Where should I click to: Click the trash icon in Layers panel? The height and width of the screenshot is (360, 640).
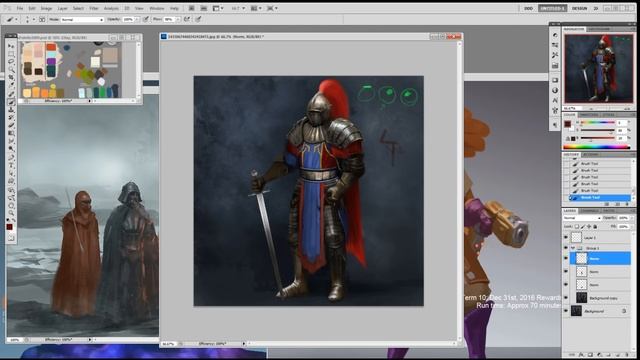pyautogui.click(x=627, y=355)
